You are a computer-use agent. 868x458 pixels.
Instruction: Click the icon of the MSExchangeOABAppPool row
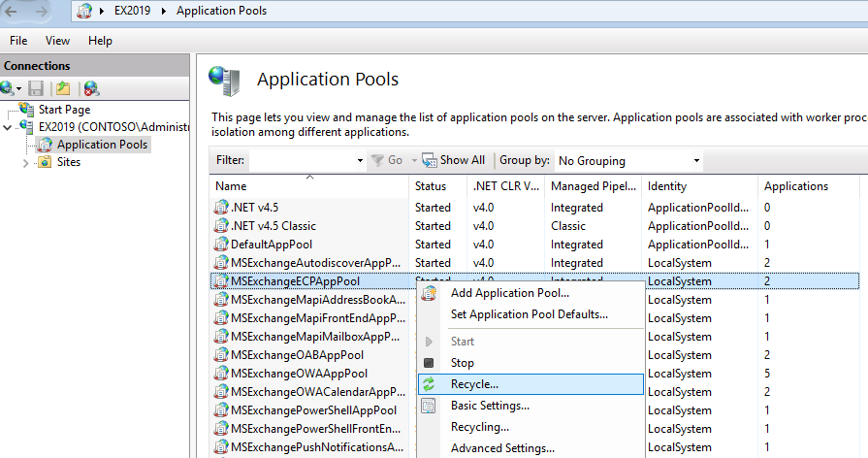[x=221, y=355]
